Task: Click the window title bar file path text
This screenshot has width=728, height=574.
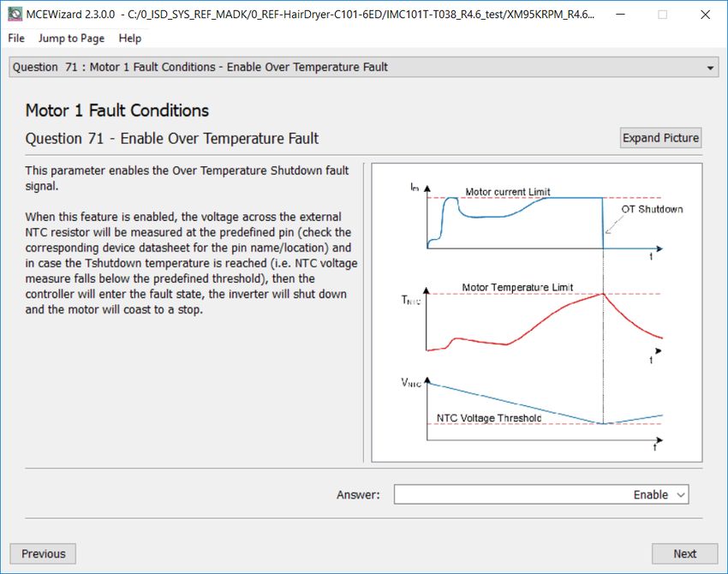Action: pos(361,15)
